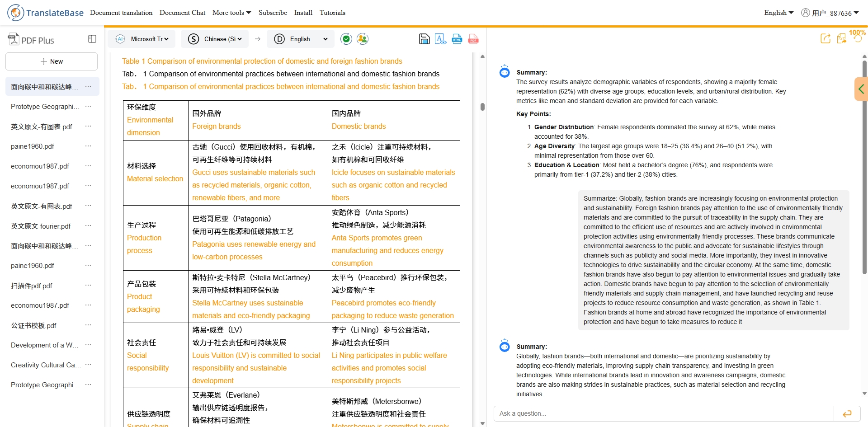Click the user account avatar icon
The image size is (868, 427).
point(805,13)
